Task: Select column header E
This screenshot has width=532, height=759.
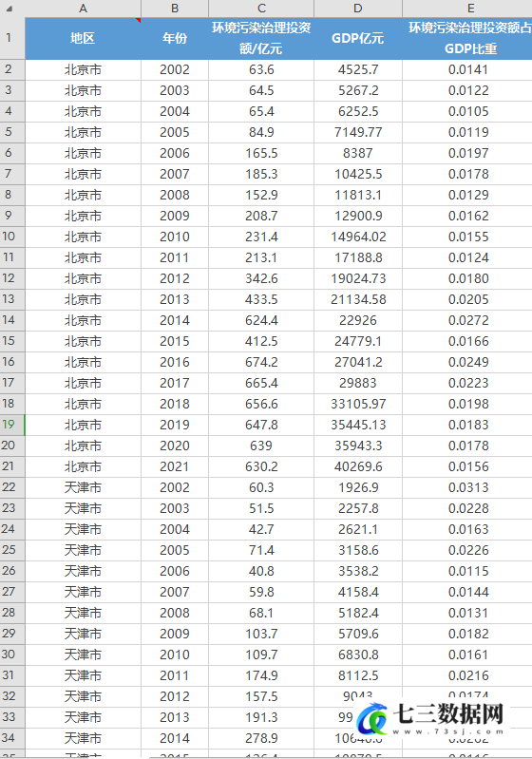Action: coord(467,9)
